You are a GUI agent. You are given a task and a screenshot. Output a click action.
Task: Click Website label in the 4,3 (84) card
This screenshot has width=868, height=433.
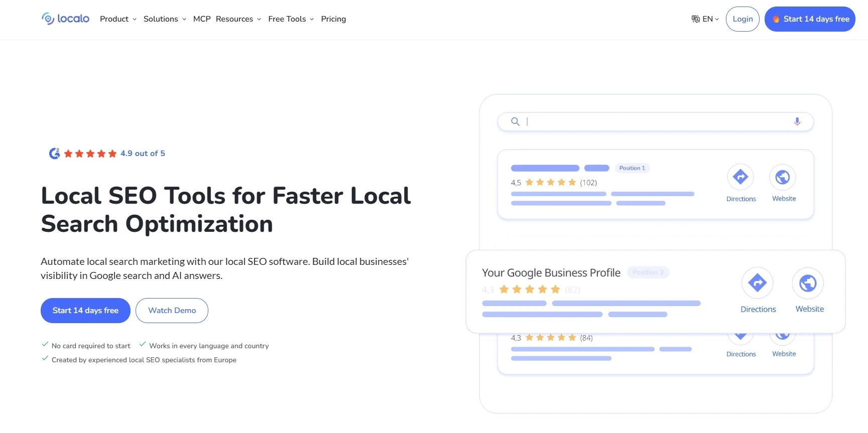click(784, 354)
